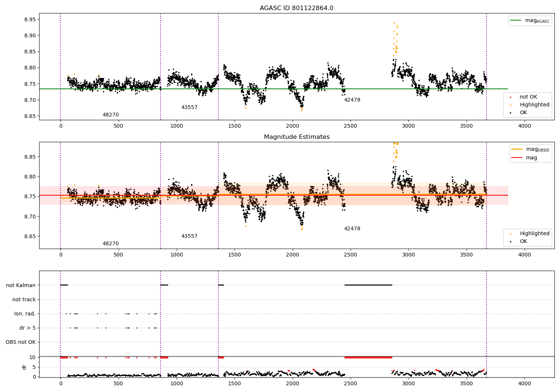Click the 'AGASC ID 801122864.0' title
560x392 pixels.
[296, 8]
